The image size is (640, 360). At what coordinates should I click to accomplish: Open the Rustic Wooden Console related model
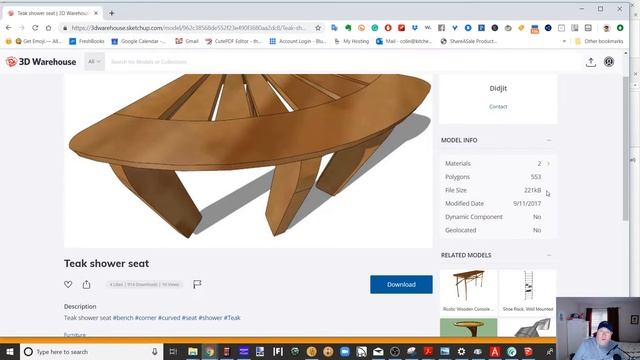[469, 291]
